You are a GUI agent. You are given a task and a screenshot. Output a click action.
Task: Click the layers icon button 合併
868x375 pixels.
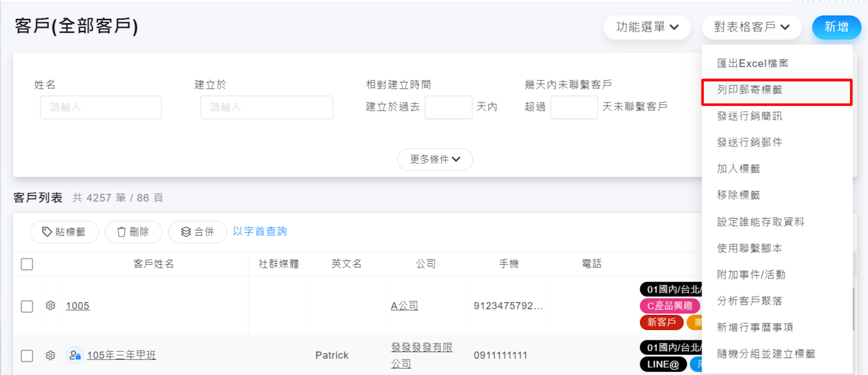point(197,232)
